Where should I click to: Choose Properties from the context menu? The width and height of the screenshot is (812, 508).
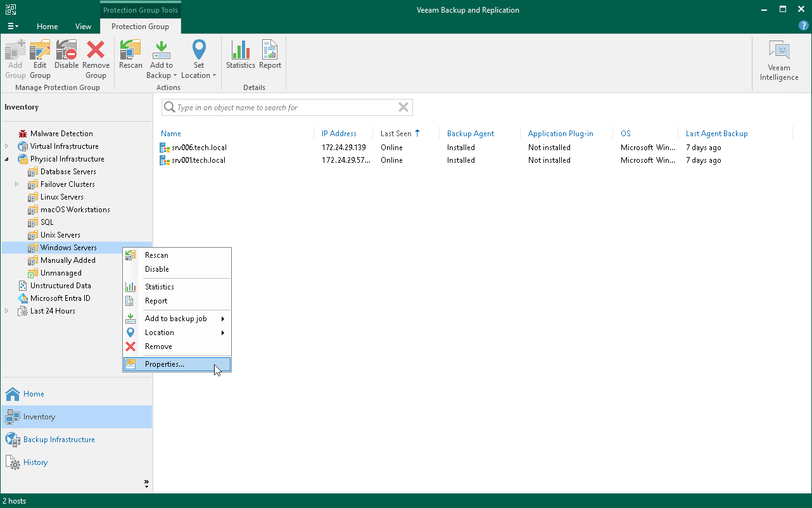click(165, 364)
